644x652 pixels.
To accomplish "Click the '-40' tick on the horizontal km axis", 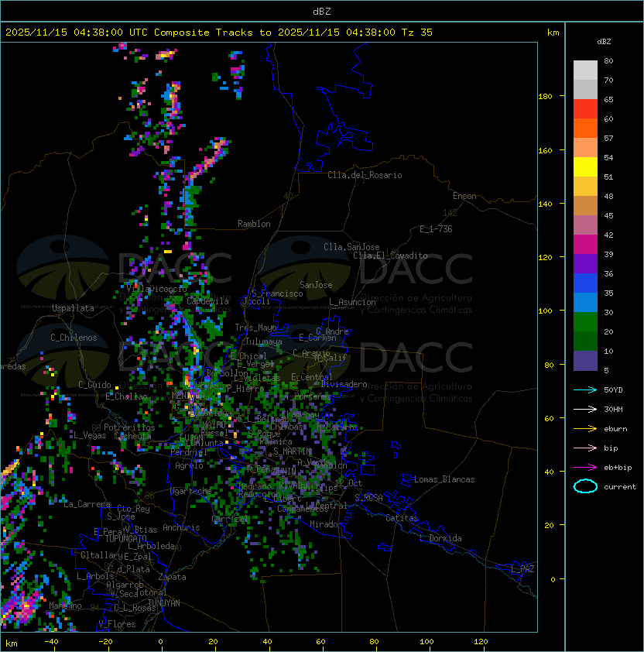I will tap(52, 642).
